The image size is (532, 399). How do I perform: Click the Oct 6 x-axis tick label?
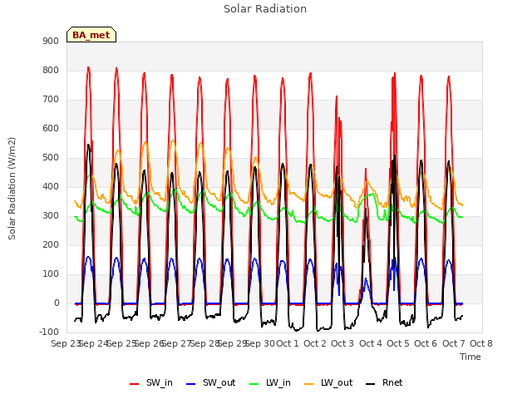(426, 343)
